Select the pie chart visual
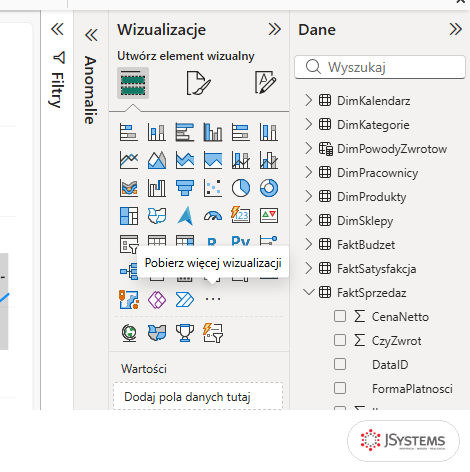470x472 pixels. pyautogui.click(x=241, y=188)
